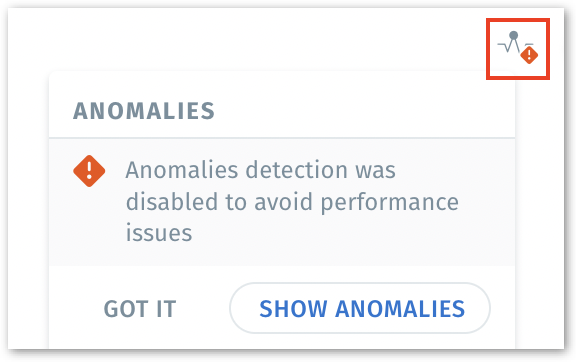Image resolution: width=576 pixels, height=362 pixels.
Task: Collapse the ANOMALIES popup from its icon
Action: (518, 49)
